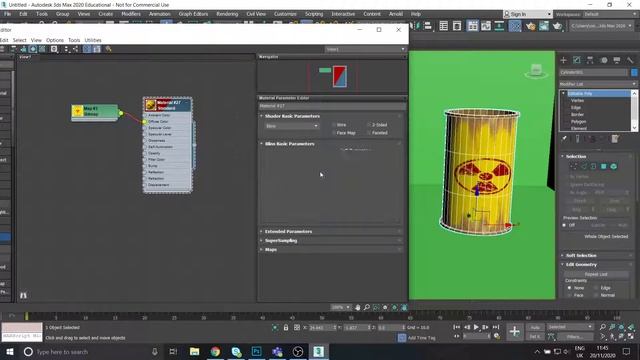The width and height of the screenshot is (640, 360).
Task: Select the Off preview selection radio button
Action: tap(564, 225)
